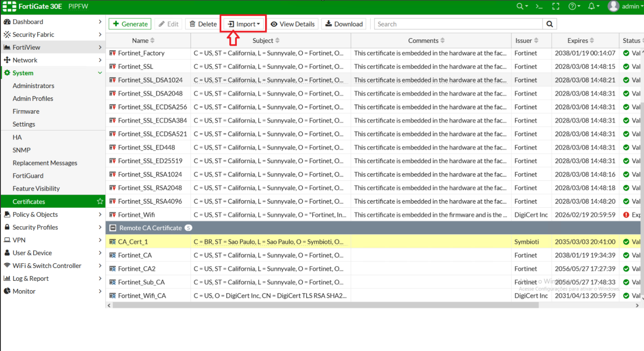
Task: Open the help question-mark menu
Action: click(574, 6)
